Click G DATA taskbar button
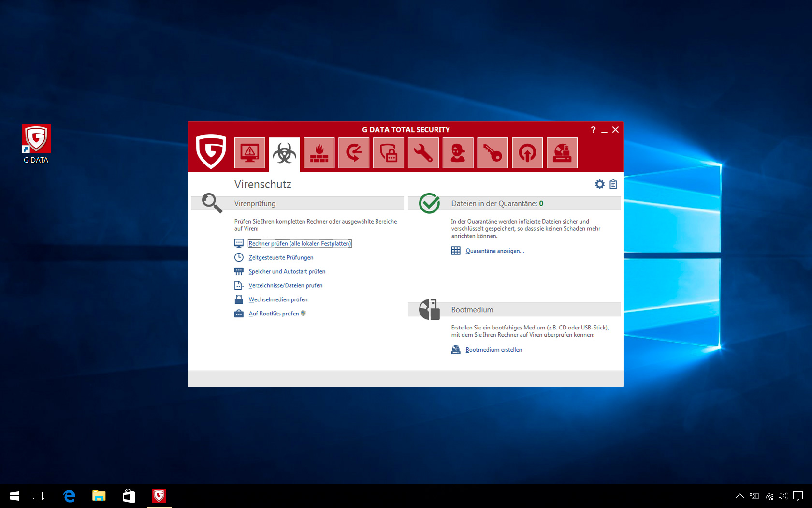The image size is (812, 508). click(159, 496)
